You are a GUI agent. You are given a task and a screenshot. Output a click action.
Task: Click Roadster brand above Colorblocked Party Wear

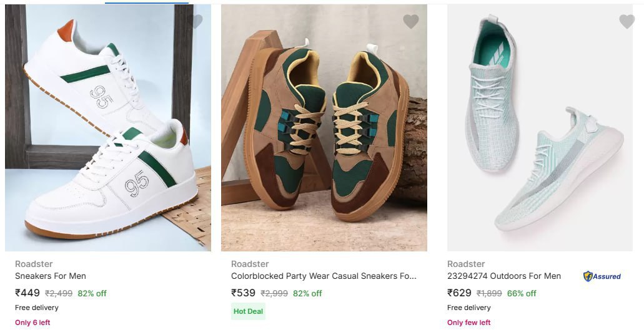click(x=250, y=264)
